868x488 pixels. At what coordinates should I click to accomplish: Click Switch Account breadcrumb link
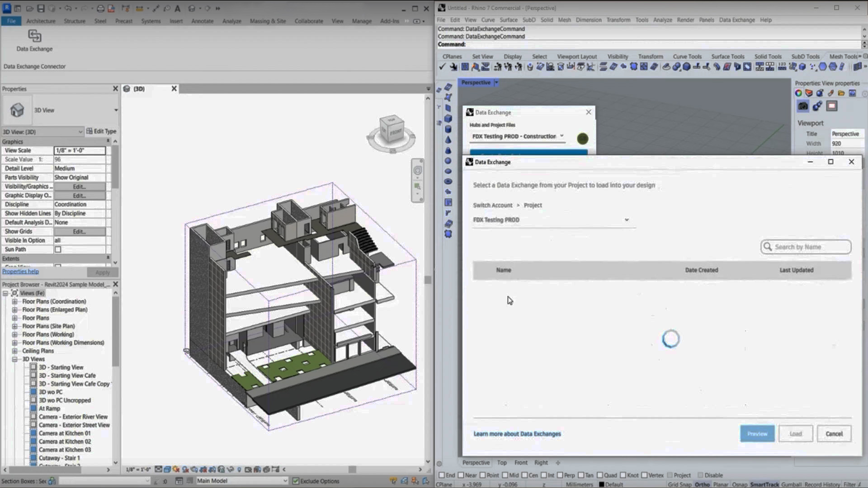coord(493,205)
